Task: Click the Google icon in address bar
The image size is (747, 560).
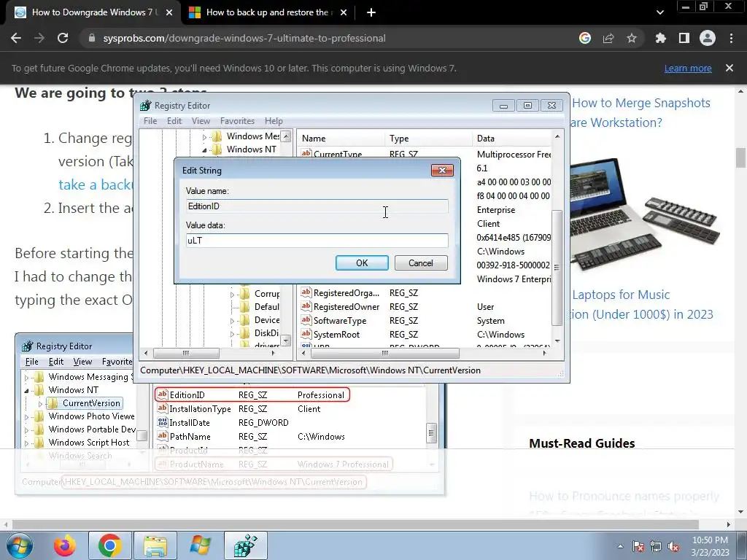Action: point(585,38)
